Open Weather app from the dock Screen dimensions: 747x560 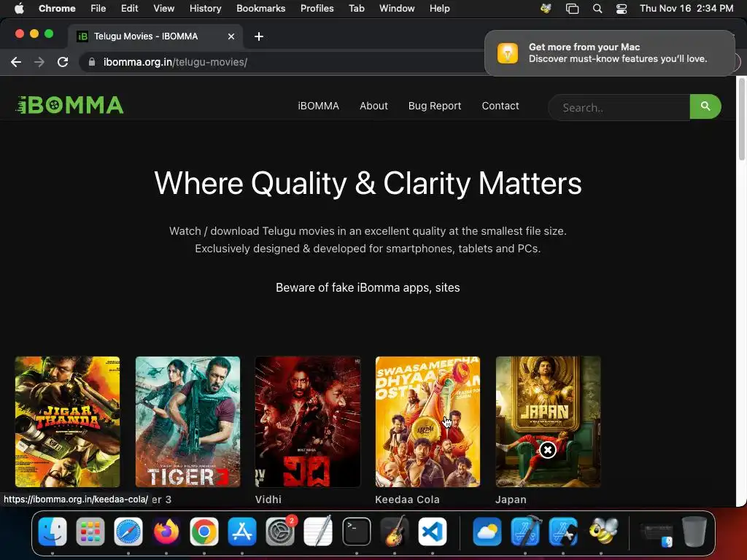click(x=487, y=532)
